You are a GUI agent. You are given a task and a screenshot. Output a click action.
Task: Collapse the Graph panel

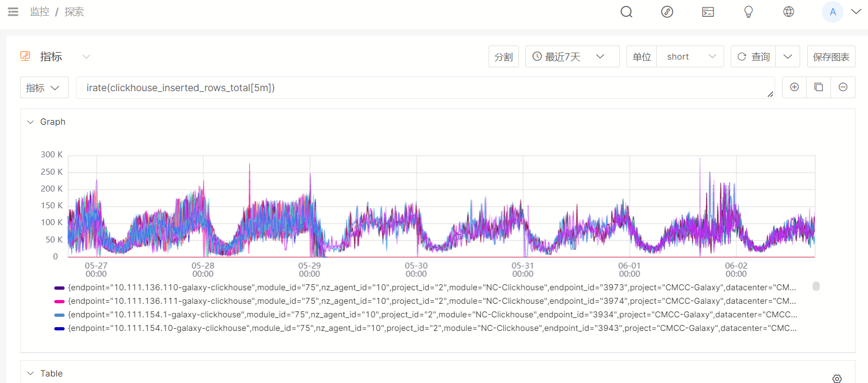coord(30,122)
